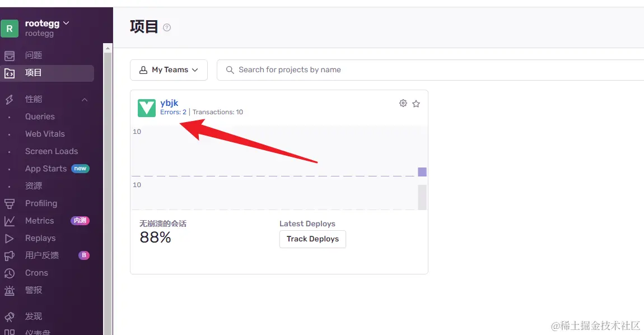Image resolution: width=644 pixels, height=335 pixels.
Task: Select Queries in the sidebar
Action: tap(40, 117)
